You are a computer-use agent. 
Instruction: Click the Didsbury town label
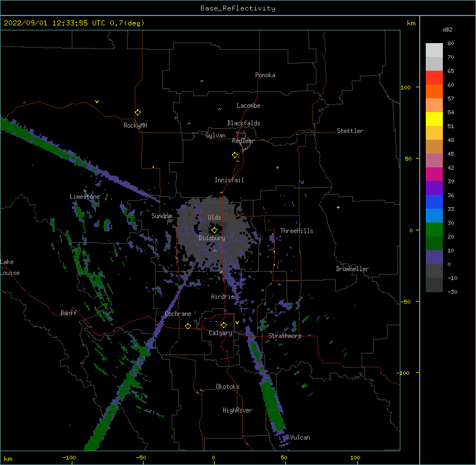pos(212,238)
